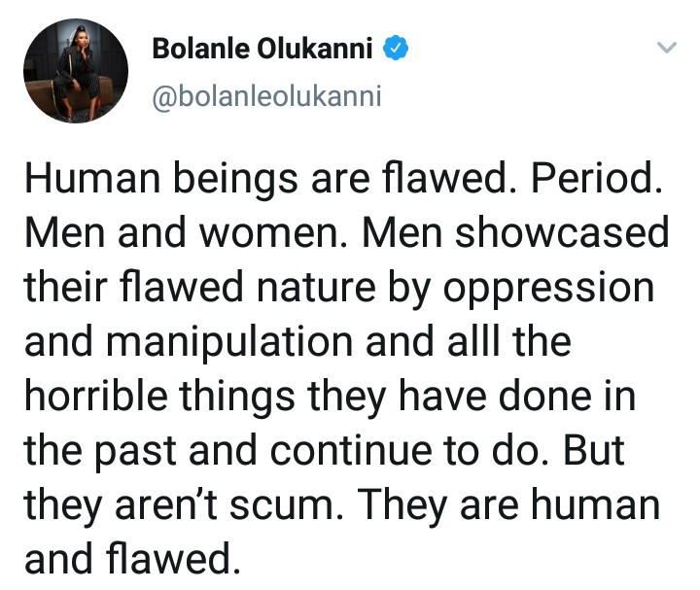Click the blue verified badge icon
The image size is (700, 590).
pyautogui.click(x=396, y=48)
